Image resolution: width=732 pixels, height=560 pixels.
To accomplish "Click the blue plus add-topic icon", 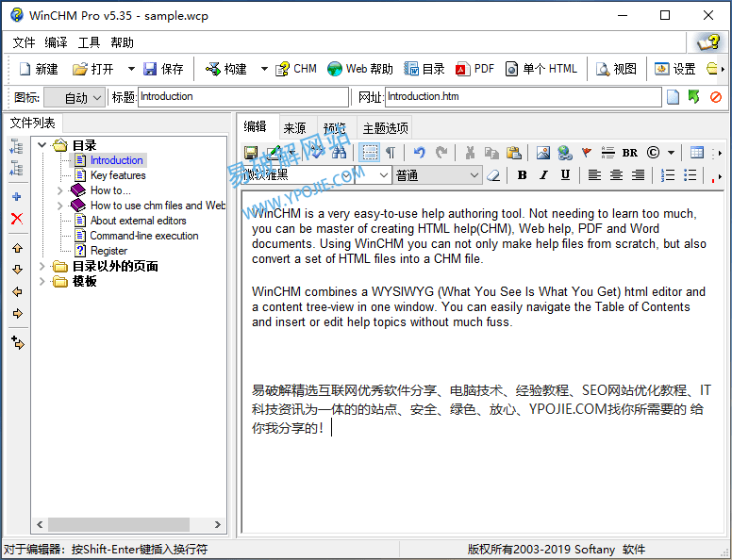I will pos(16,196).
